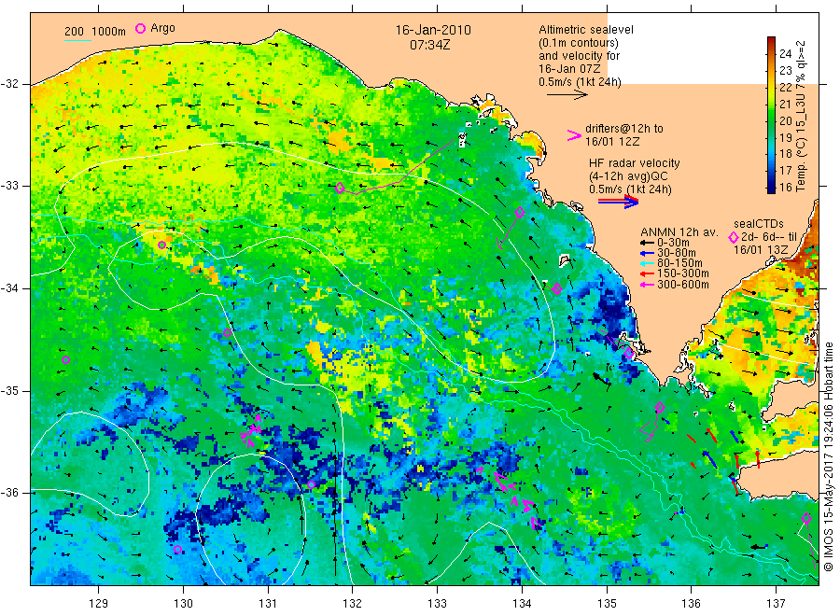Click the Argo float marker near 131.5E, 35.9S
Viewport: 840px width, 616px height.
(311, 485)
